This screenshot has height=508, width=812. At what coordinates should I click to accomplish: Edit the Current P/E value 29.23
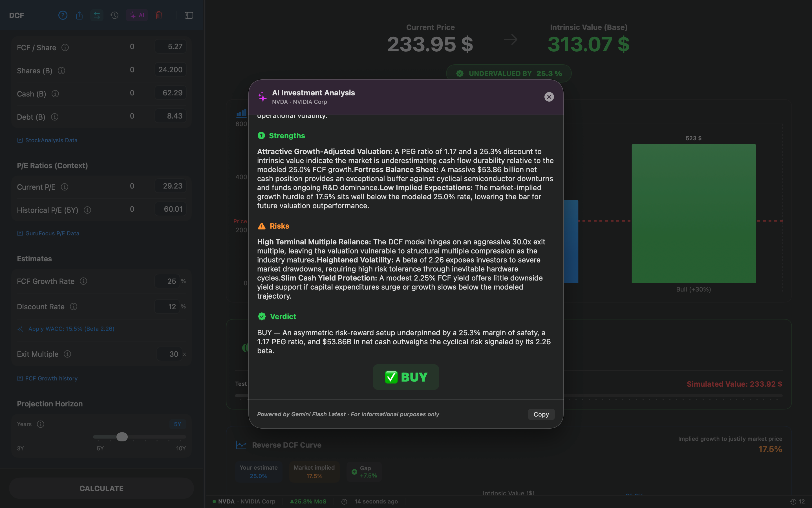coord(171,186)
